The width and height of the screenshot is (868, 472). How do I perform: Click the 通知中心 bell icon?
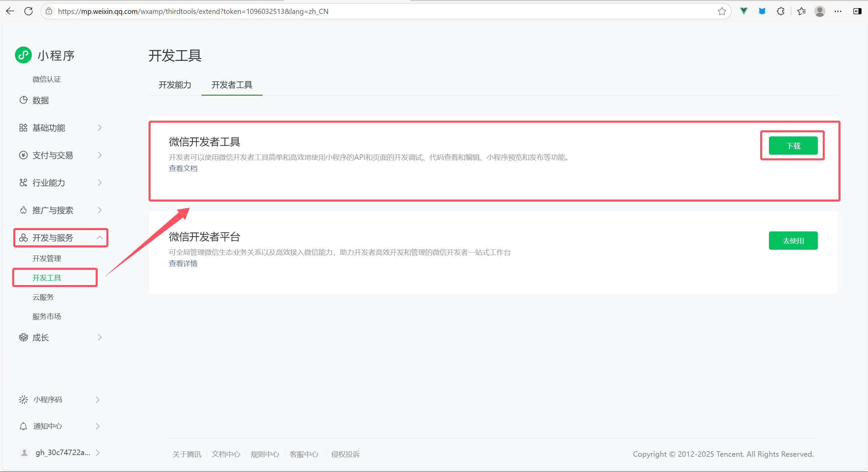tap(23, 426)
